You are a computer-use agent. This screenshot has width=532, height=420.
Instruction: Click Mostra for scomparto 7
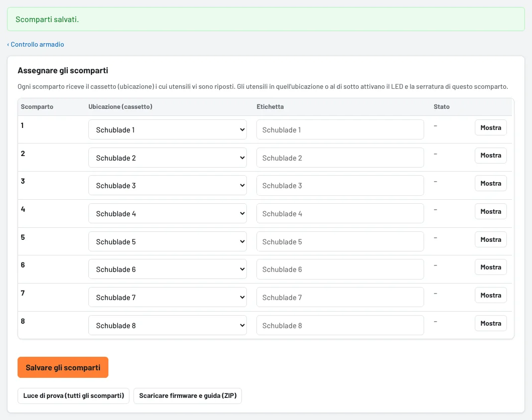491,295
